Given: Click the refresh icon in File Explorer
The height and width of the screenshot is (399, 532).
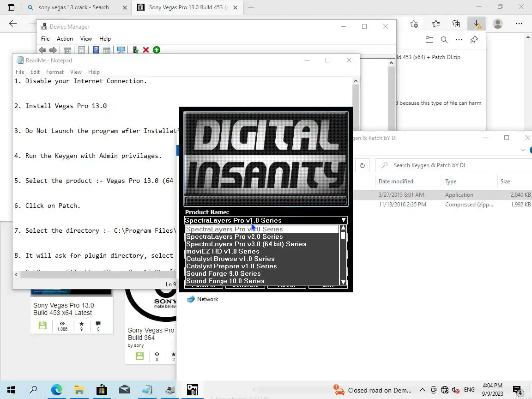Looking at the screenshot, I should coord(363,166).
